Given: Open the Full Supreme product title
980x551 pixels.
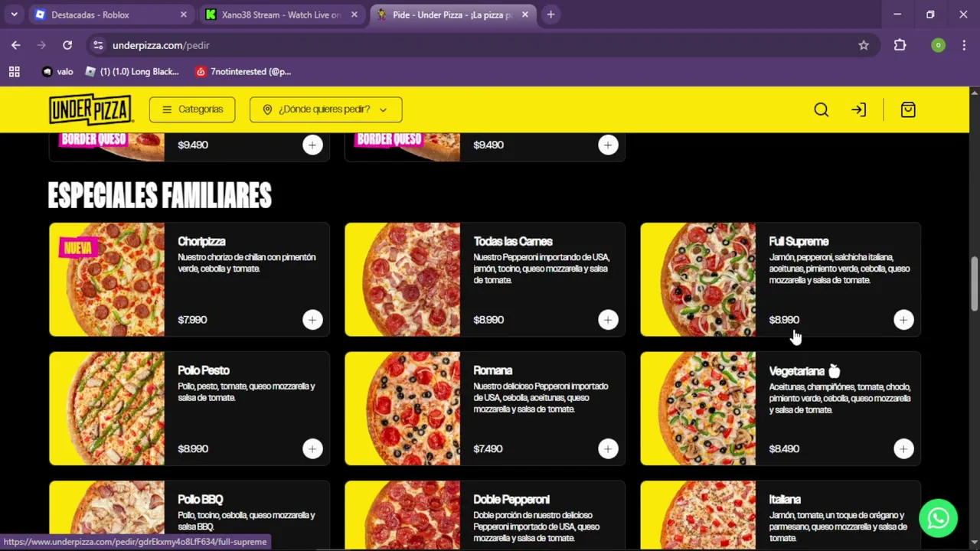Looking at the screenshot, I should point(799,242).
